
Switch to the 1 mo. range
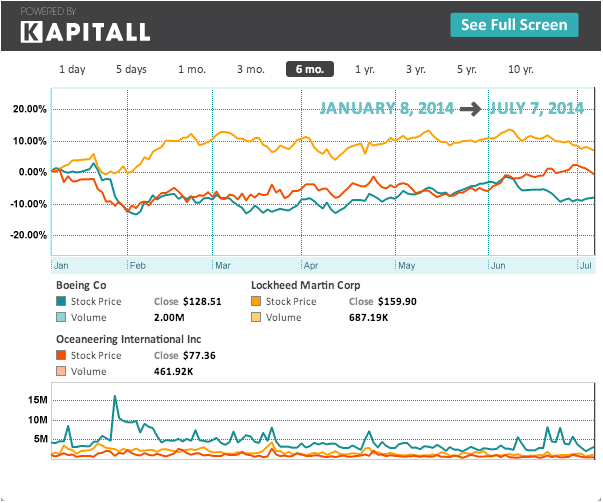tap(192, 69)
